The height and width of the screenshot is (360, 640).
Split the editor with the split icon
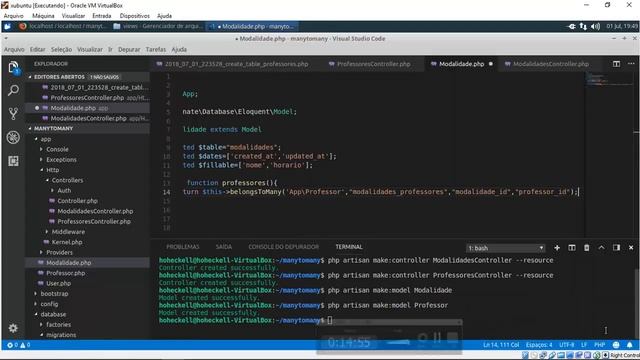tap(616, 64)
